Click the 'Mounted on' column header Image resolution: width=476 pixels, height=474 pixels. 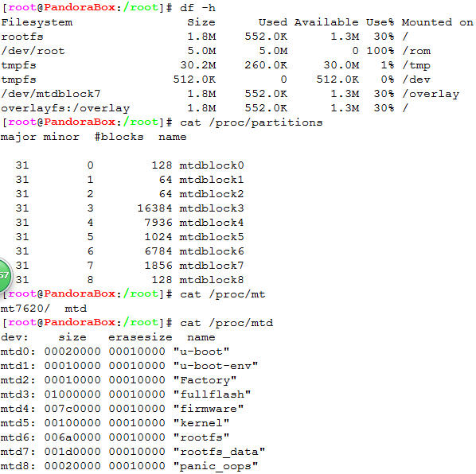click(438, 22)
